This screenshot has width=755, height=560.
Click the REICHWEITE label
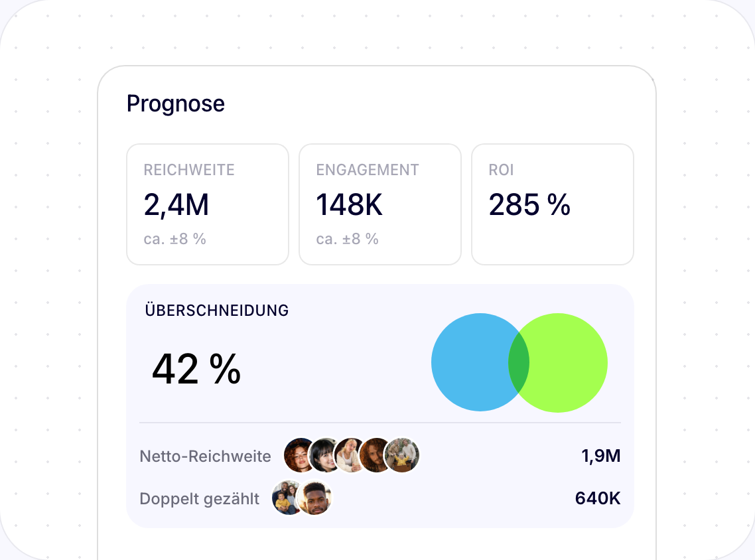coord(189,170)
